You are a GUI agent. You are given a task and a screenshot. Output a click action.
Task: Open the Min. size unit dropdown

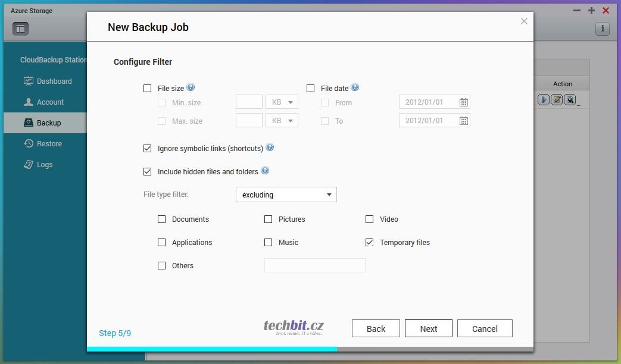coord(282,102)
